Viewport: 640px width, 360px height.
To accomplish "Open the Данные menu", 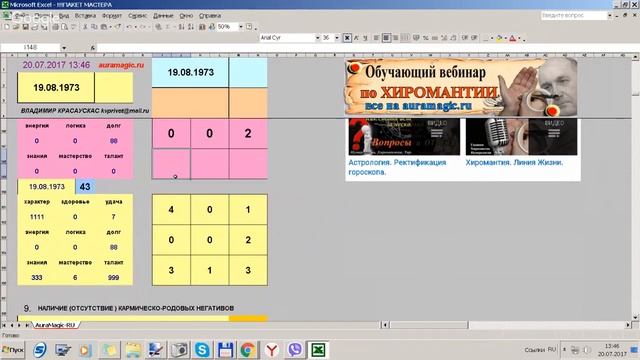I will (163, 16).
